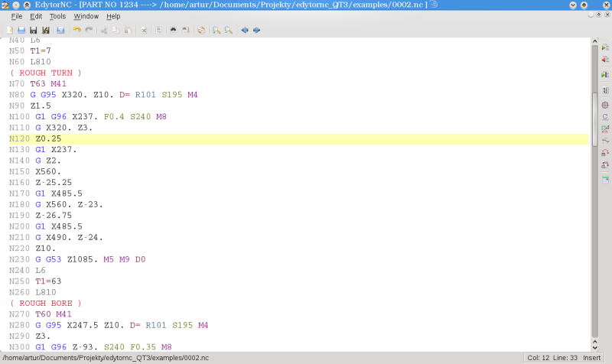Undo the last edit

click(77, 30)
